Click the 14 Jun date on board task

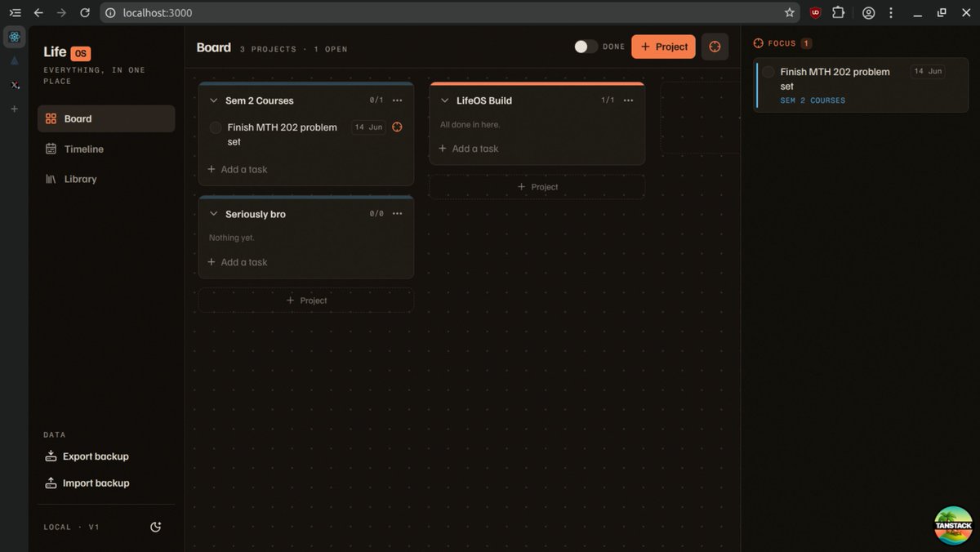(368, 127)
